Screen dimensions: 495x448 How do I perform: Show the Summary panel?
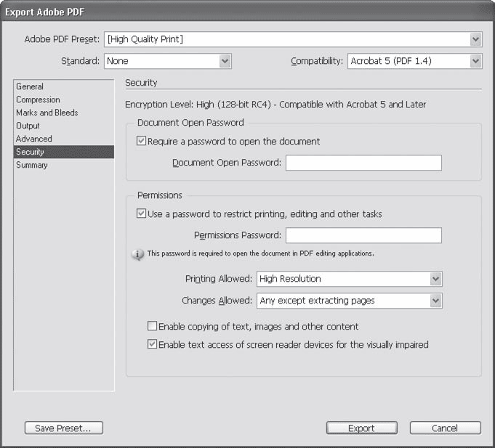[x=32, y=165]
